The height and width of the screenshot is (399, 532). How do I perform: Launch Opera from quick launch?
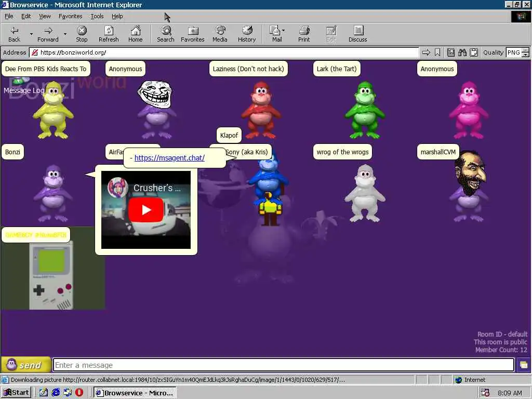coord(79,393)
